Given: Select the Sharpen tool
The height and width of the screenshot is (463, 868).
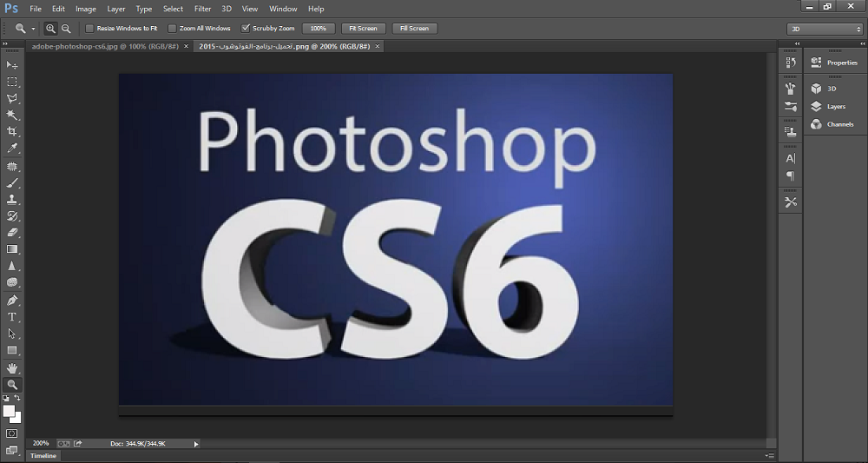Looking at the screenshot, I should pos(11,266).
